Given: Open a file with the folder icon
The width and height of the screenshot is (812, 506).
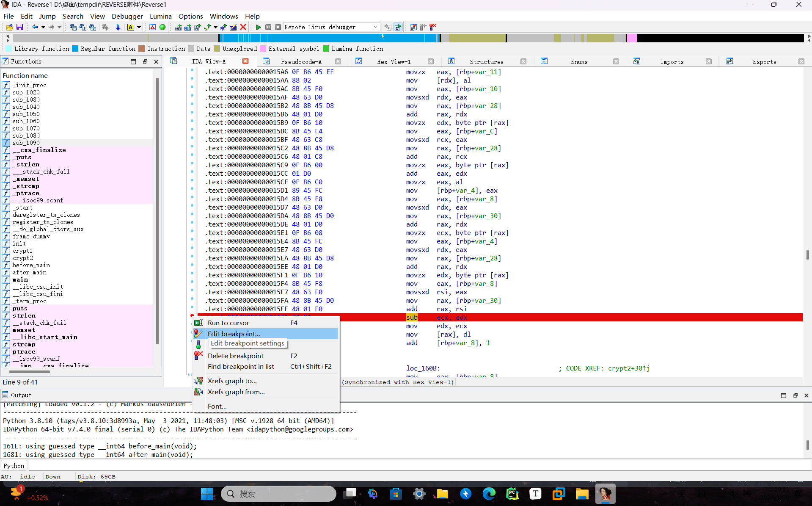Looking at the screenshot, I should (x=9, y=27).
